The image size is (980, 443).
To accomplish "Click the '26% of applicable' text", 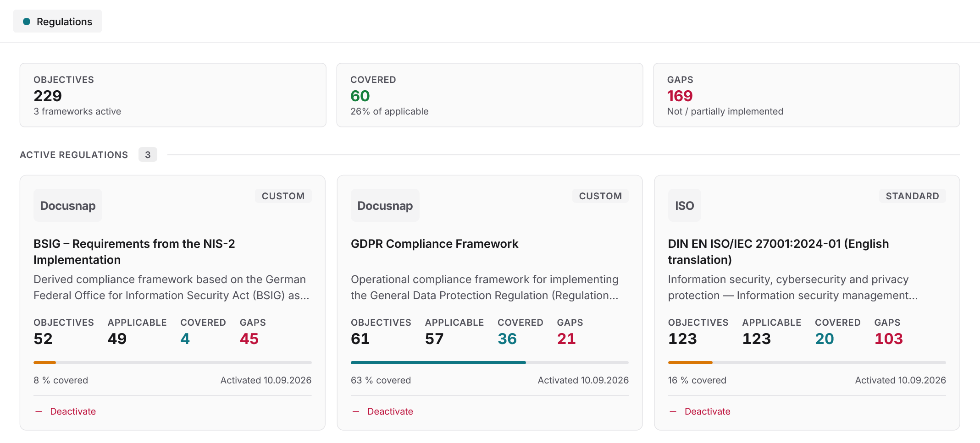I will (389, 111).
